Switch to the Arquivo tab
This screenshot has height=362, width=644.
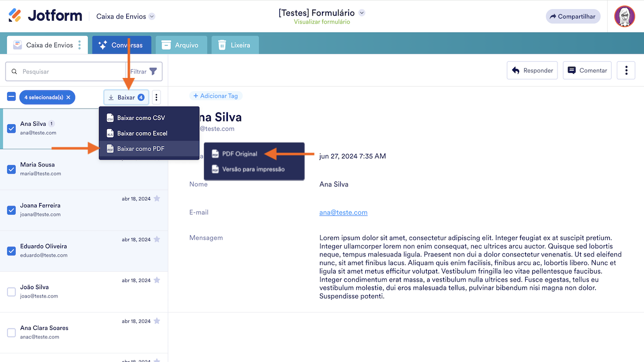181,45
